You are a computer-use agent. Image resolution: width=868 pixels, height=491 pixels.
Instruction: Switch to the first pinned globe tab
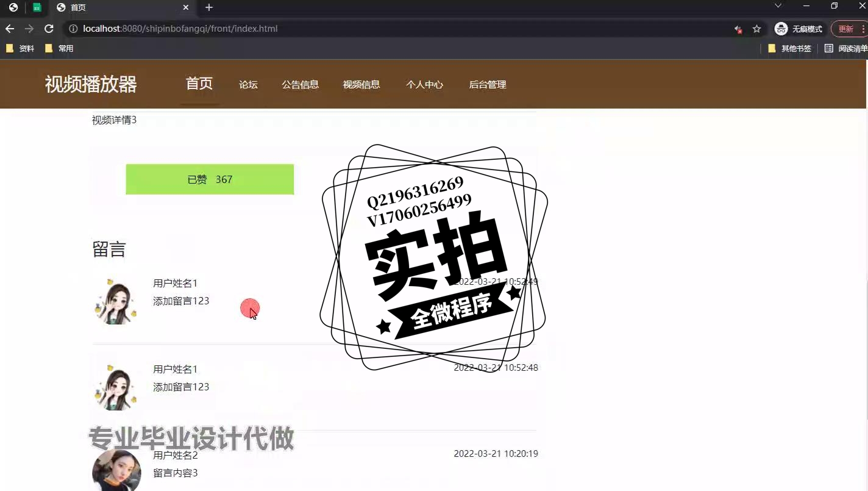13,7
